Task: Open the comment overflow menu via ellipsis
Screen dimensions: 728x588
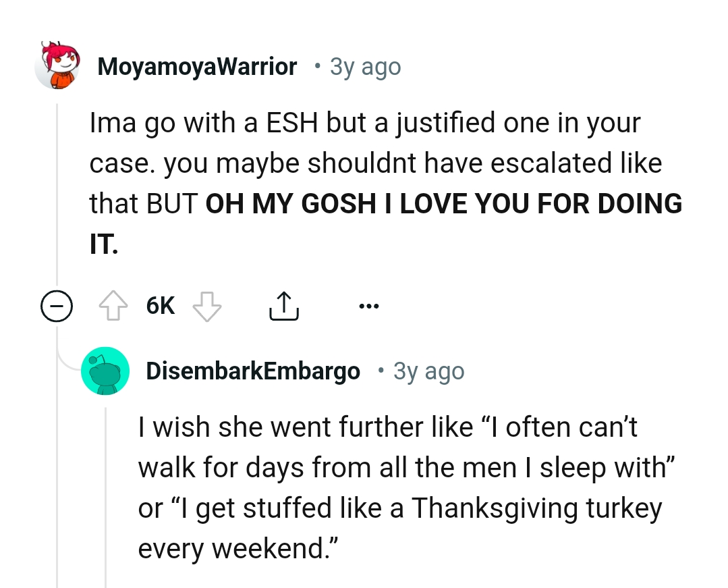Action: tap(369, 305)
